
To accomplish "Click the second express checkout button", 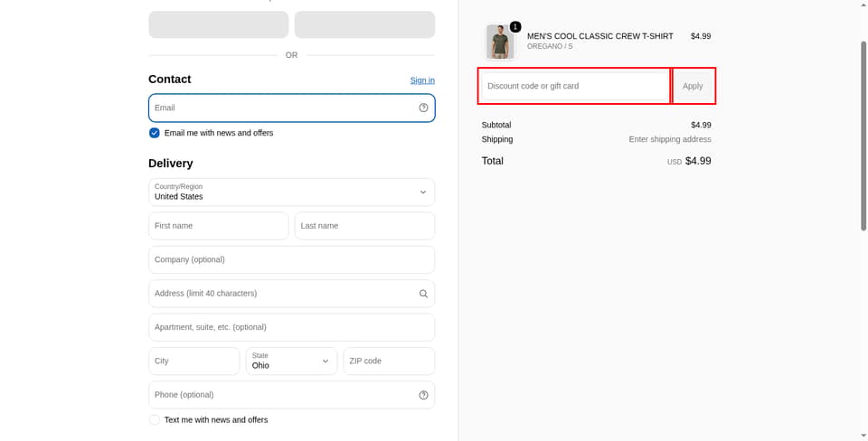I will coord(364,25).
